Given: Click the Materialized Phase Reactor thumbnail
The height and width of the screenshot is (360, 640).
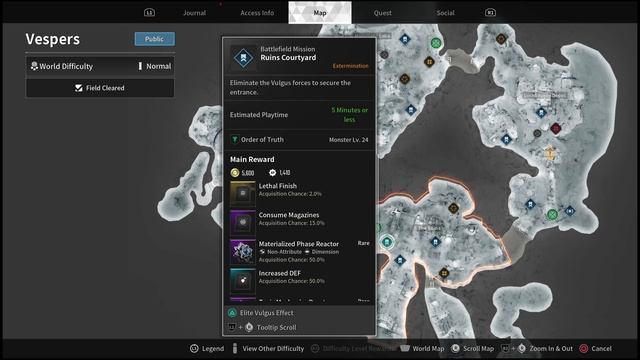Looking at the screenshot, I should 243,252.
